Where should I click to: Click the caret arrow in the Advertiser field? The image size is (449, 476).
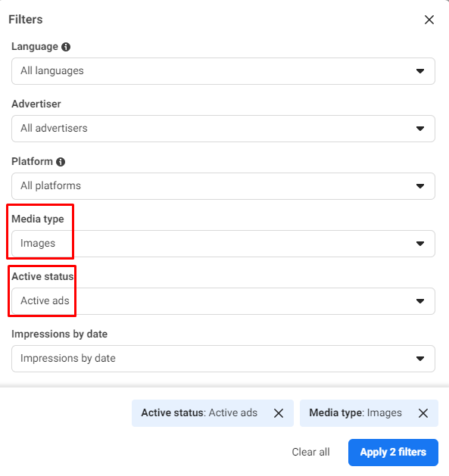[420, 129]
